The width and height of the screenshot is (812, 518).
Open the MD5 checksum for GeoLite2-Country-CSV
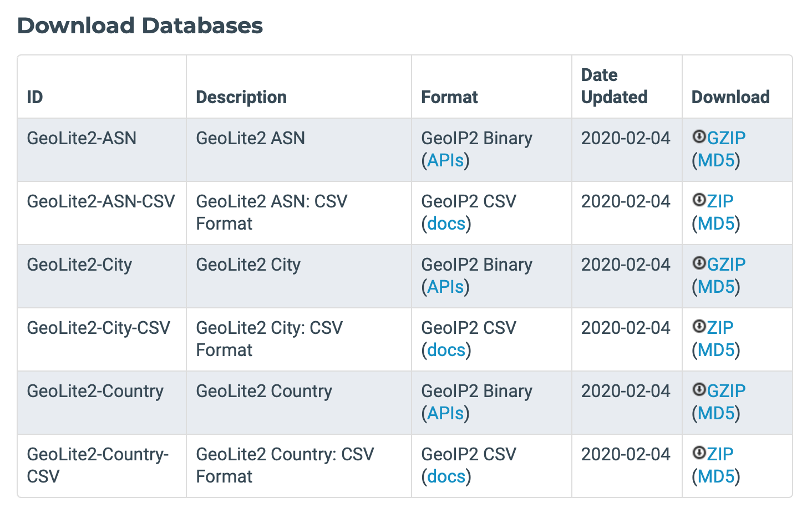[716, 476]
